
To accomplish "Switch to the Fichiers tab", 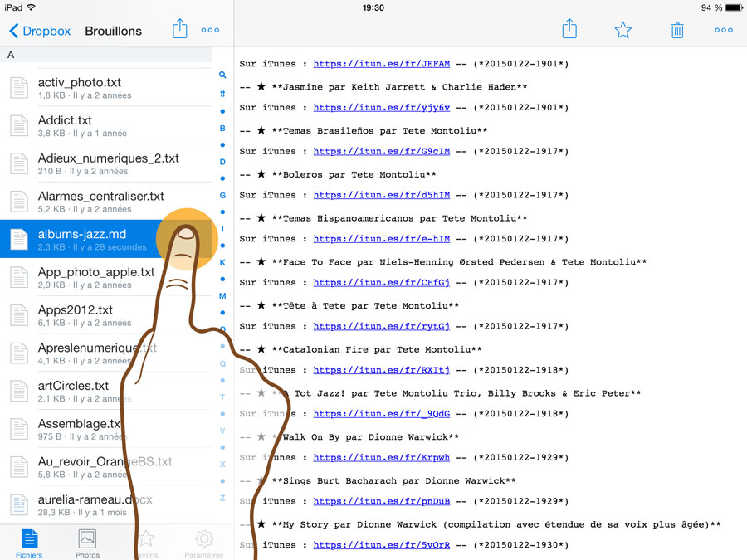I will pyautogui.click(x=29, y=543).
